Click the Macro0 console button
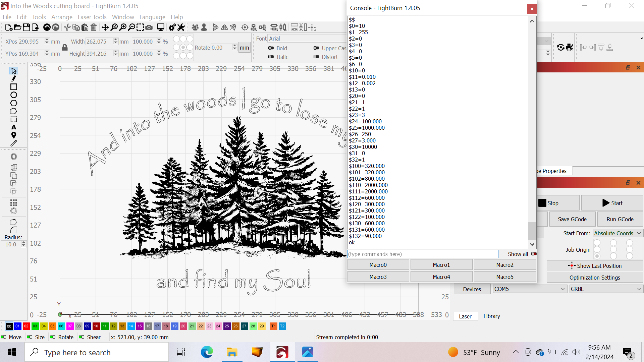644x362 pixels. 378,265
